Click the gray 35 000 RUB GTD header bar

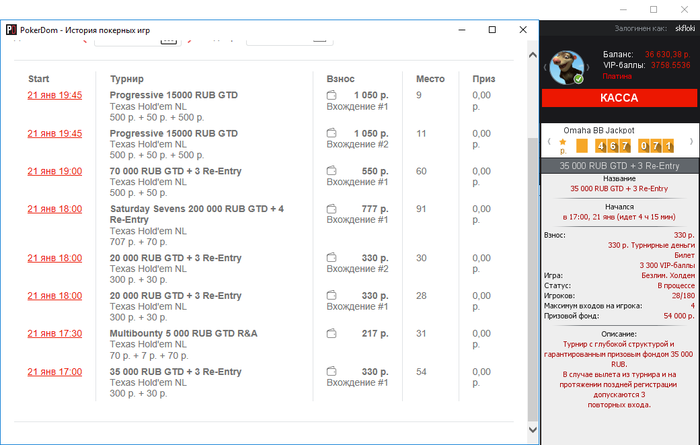[x=620, y=166]
